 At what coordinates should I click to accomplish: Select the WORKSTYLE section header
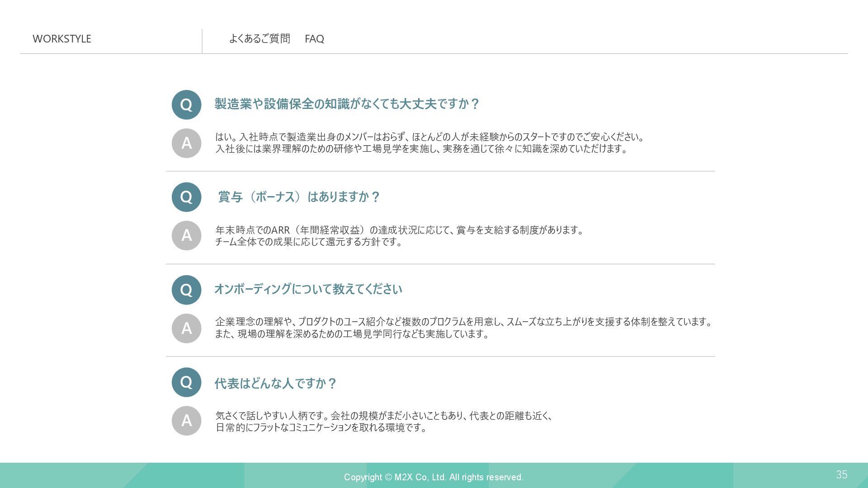click(x=62, y=39)
